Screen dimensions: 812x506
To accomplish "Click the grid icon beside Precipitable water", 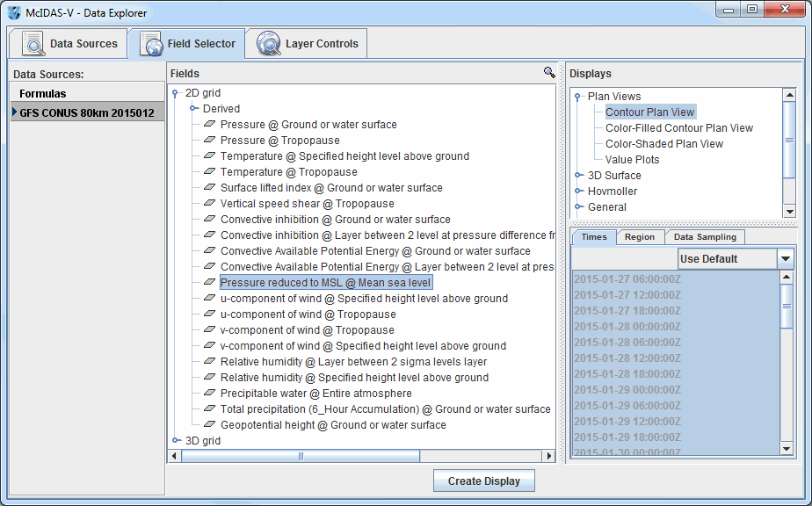I will (209, 394).
